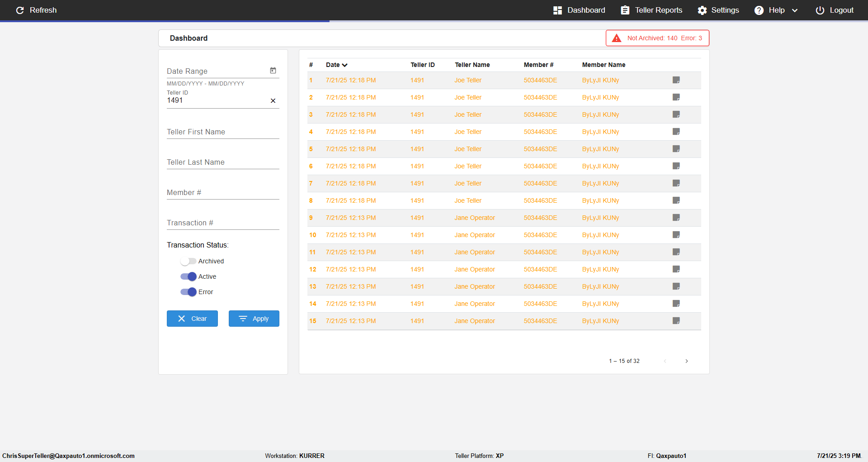Open note icon for row 14

[x=676, y=304]
